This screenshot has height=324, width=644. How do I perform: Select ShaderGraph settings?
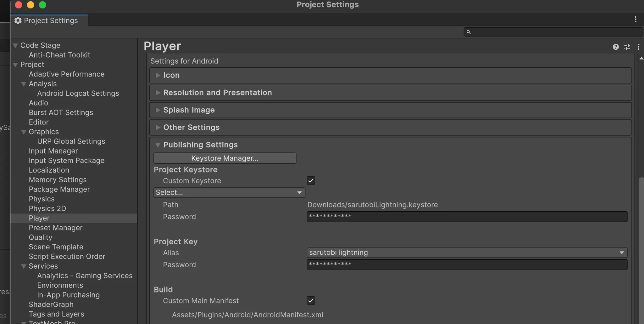click(51, 305)
